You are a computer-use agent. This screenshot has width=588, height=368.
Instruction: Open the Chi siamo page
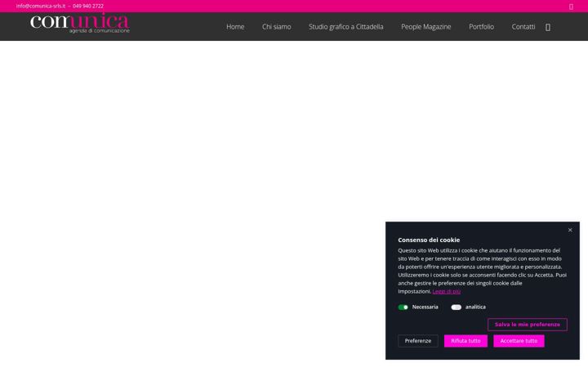[276, 27]
